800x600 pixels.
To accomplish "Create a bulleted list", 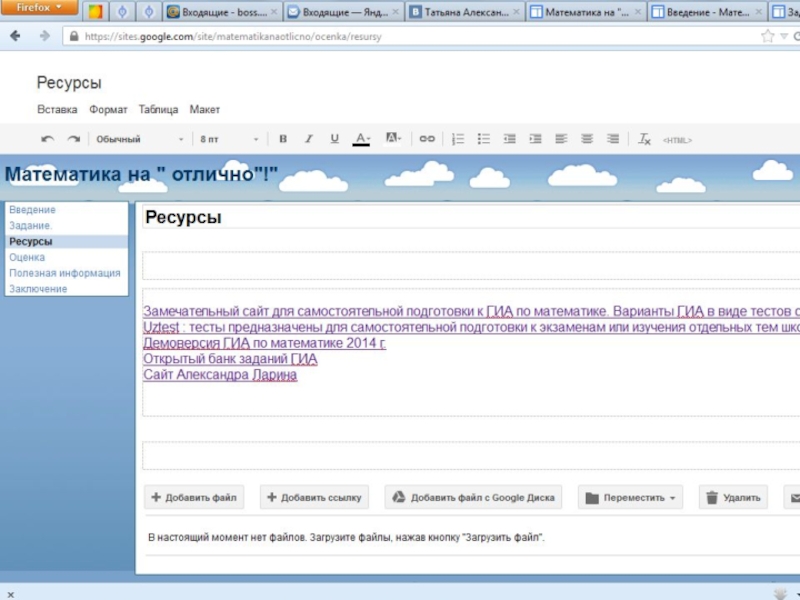I will click(483, 139).
